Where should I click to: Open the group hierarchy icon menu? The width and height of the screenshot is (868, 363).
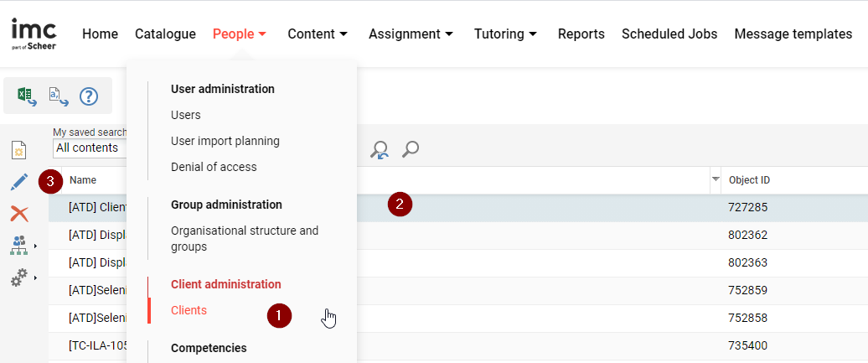point(19,245)
